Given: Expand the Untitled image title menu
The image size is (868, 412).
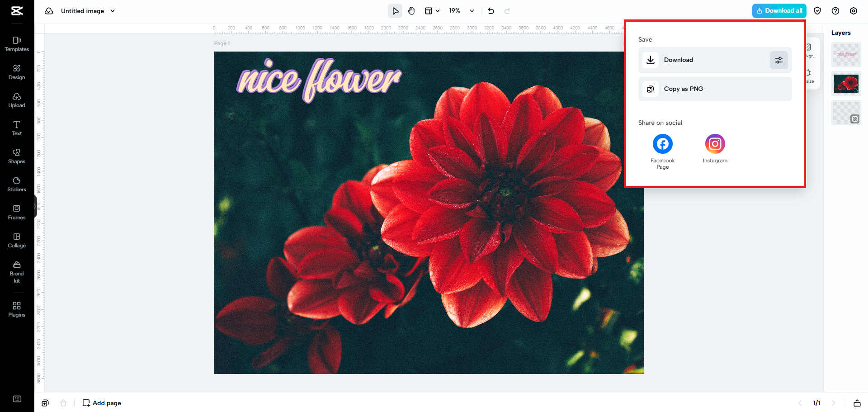Looking at the screenshot, I should (113, 10).
